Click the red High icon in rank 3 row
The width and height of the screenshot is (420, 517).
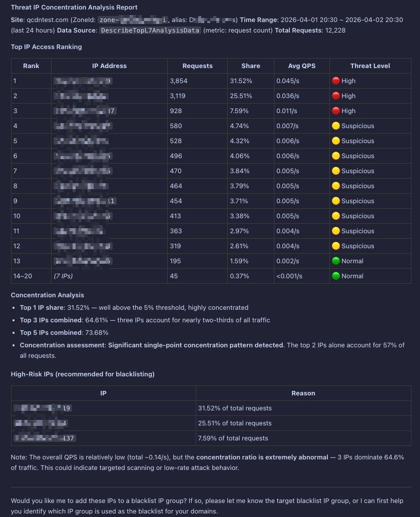point(336,111)
